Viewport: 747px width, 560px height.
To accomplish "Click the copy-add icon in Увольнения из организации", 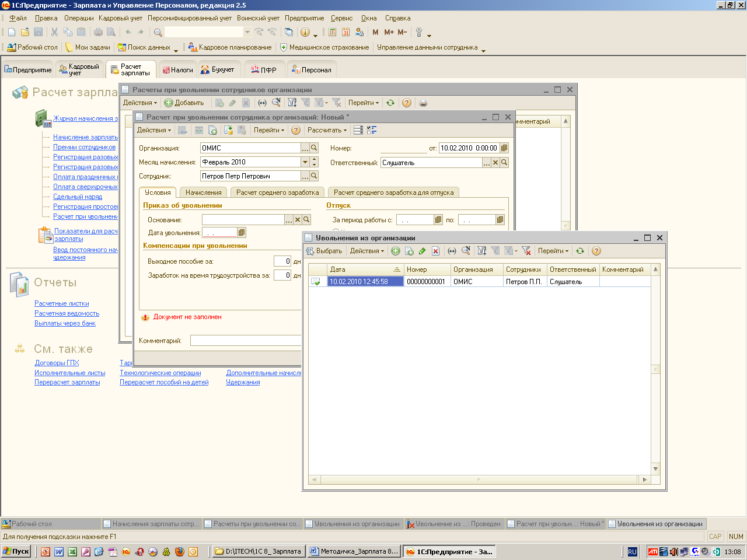I will [x=409, y=251].
